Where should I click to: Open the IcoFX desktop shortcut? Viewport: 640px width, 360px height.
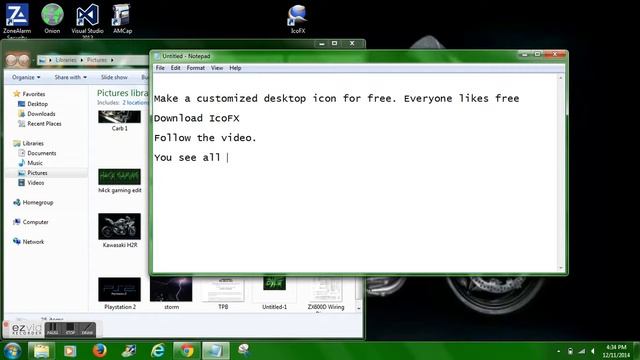pyautogui.click(x=298, y=18)
